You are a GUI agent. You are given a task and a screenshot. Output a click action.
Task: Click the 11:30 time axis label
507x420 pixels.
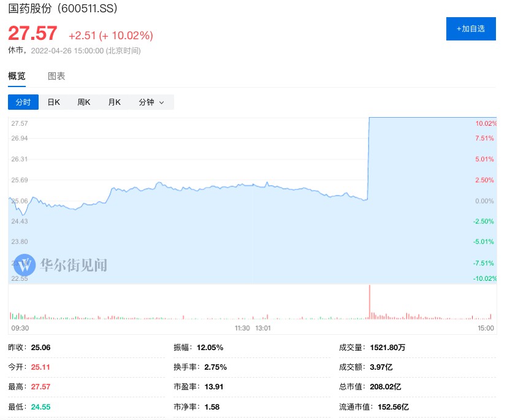pos(242,328)
